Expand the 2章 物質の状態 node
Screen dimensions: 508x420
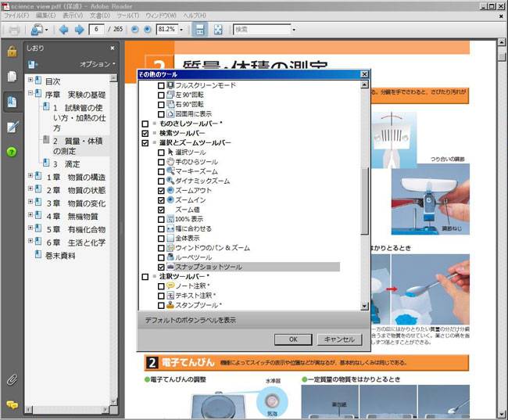point(30,188)
